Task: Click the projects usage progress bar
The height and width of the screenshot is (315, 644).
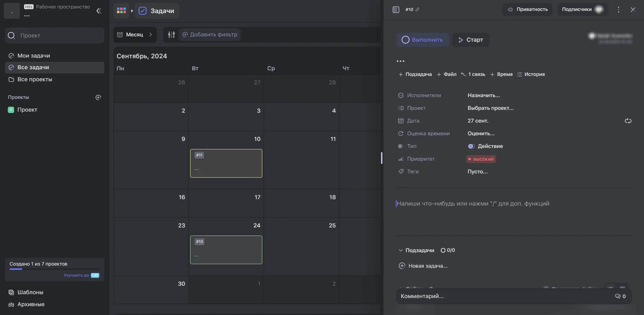Action: (x=54, y=269)
